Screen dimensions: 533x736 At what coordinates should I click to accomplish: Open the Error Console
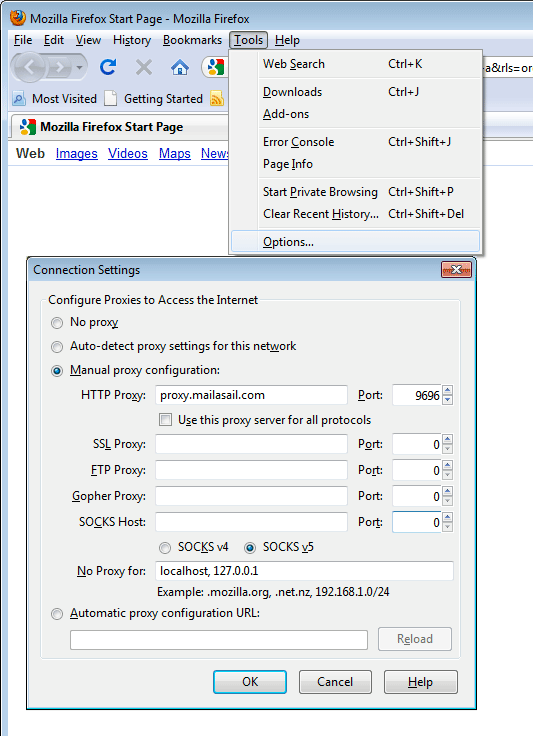(356, 142)
